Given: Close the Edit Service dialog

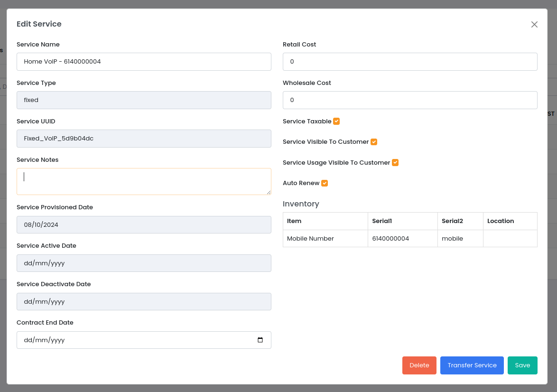Looking at the screenshot, I should [534, 24].
